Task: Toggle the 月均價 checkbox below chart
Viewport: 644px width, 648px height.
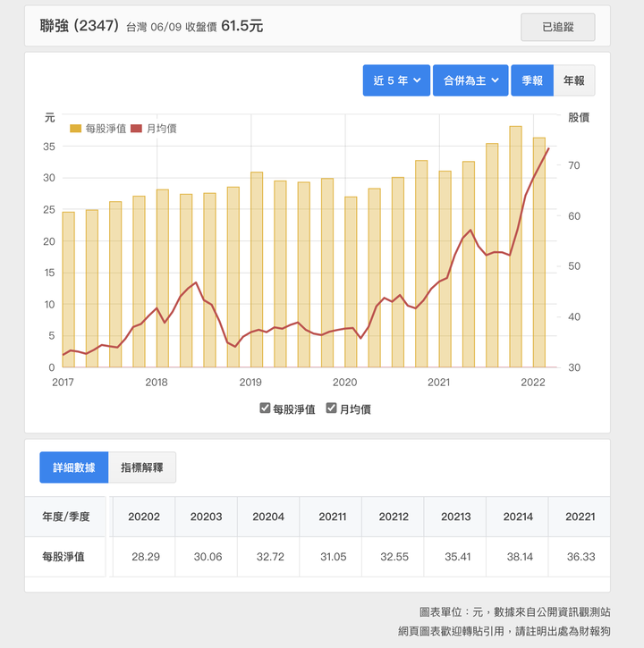Action: tap(331, 408)
